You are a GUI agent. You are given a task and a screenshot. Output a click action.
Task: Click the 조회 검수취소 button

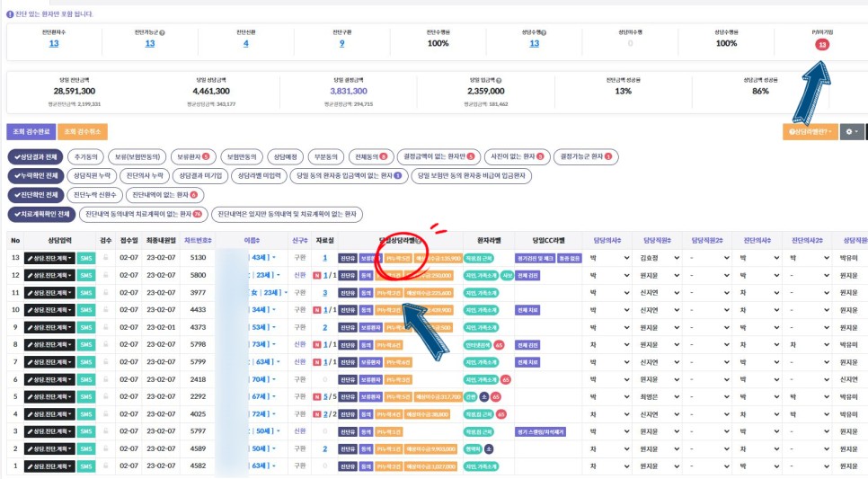tap(83, 131)
